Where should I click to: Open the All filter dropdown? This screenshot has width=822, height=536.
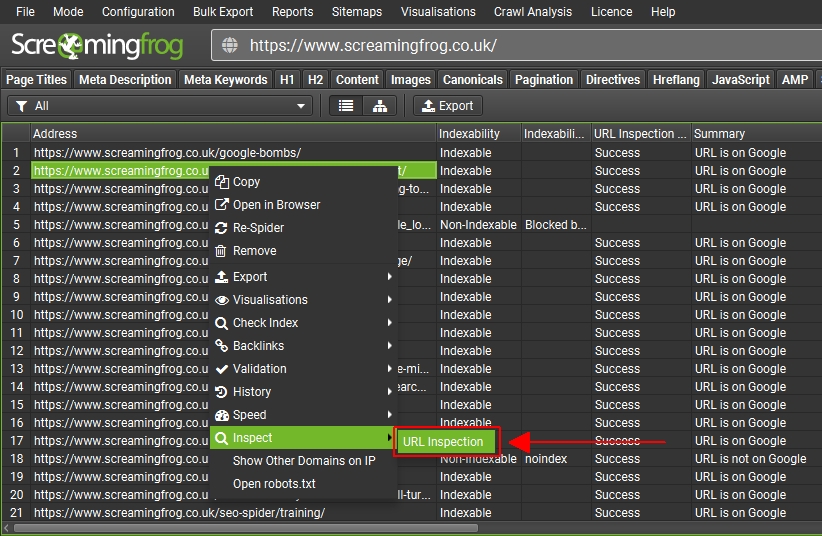coord(160,106)
